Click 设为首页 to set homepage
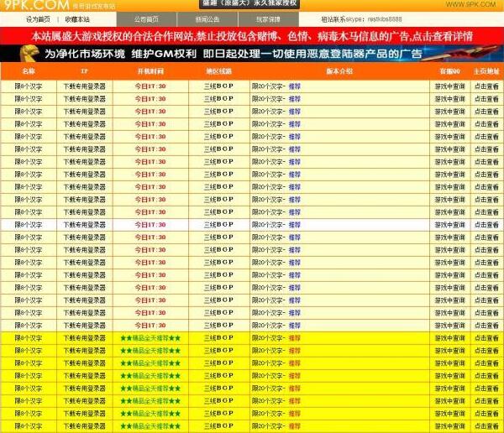The height and width of the screenshot is (433, 504). click(x=38, y=18)
